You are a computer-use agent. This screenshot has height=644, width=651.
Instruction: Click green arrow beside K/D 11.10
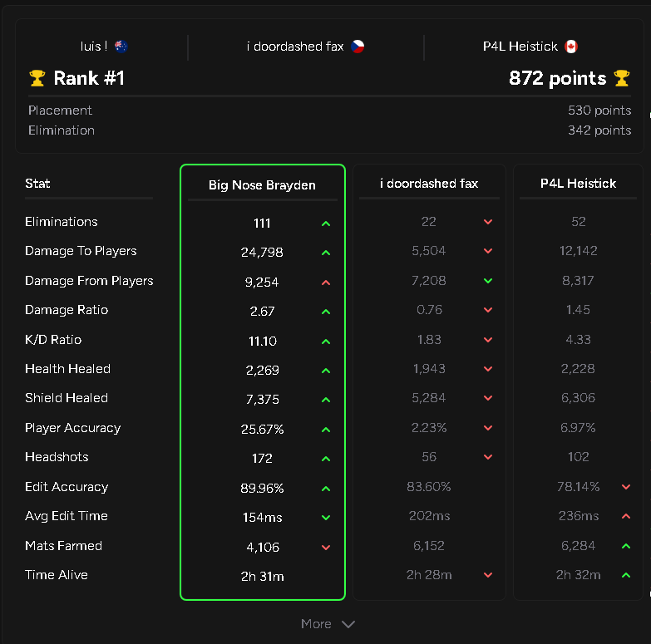(326, 342)
